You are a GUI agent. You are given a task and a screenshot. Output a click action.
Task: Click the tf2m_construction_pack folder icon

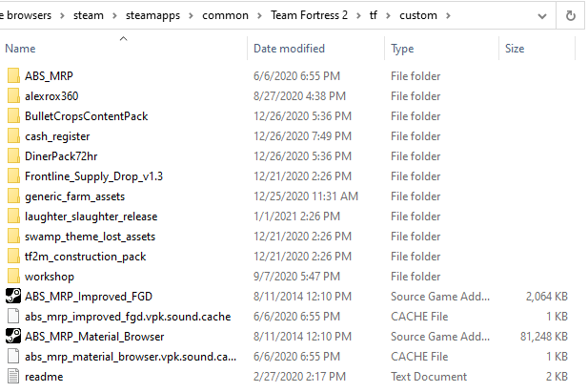(12, 257)
